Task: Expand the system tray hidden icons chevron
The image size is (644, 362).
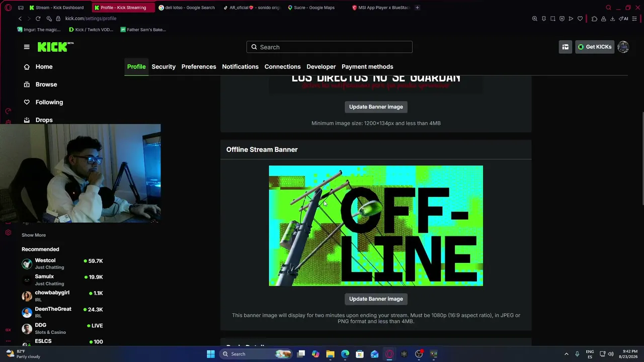Action: click(x=567, y=354)
